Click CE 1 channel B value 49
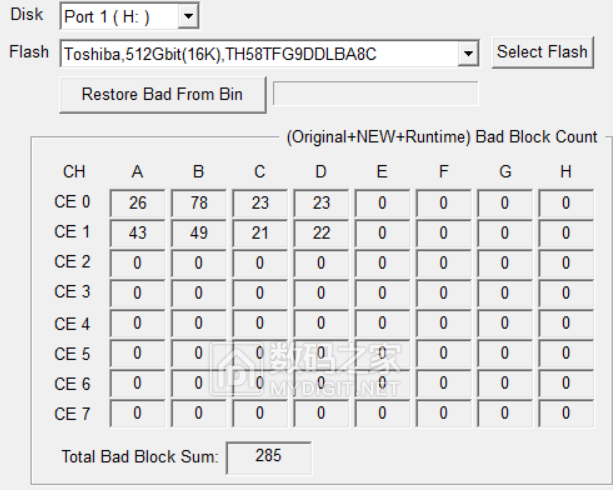 (198, 233)
